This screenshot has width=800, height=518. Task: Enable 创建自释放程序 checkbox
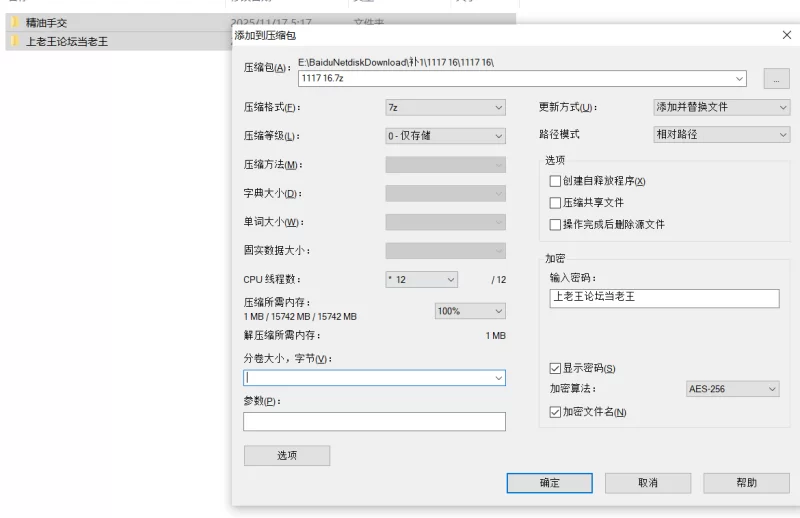coord(556,181)
